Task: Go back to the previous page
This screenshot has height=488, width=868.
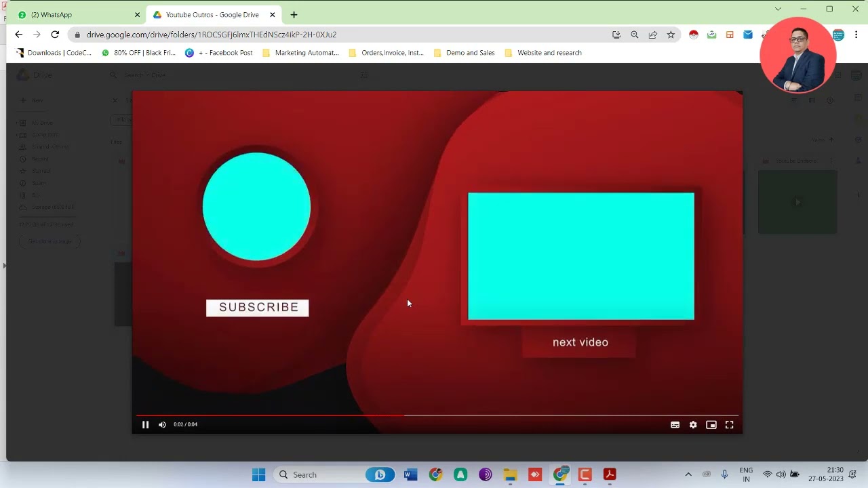Action: coord(19,35)
